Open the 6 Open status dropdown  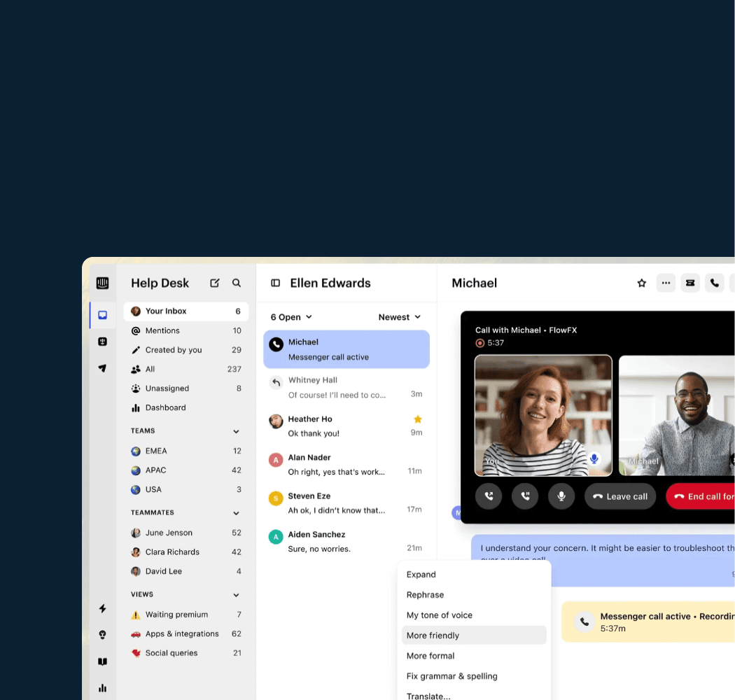(291, 317)
